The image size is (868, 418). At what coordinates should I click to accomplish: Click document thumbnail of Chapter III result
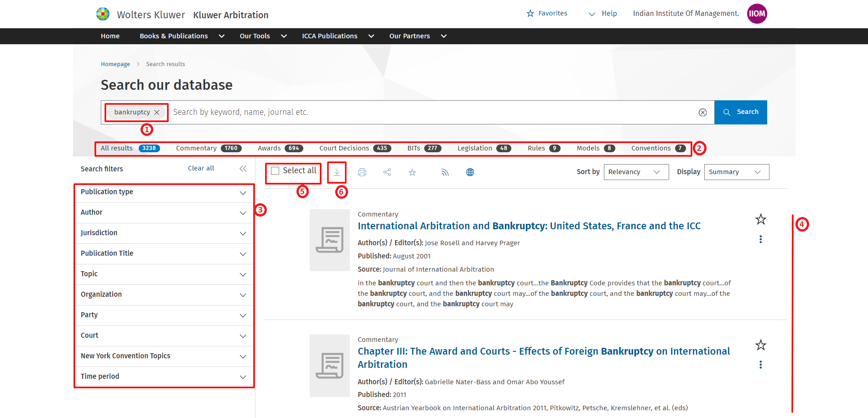[x=330, y=366]
